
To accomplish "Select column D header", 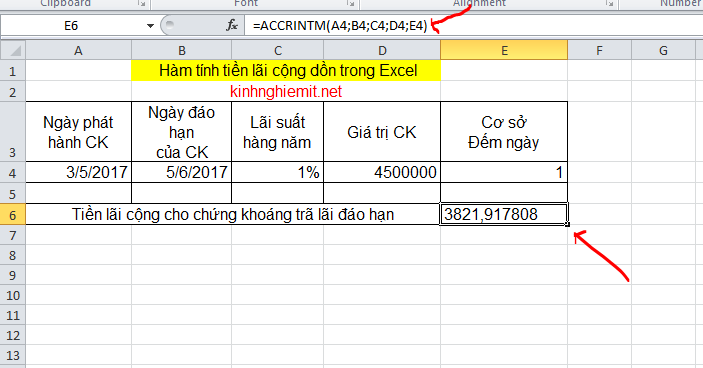I will pyautogui.click(x=382, y=50).
